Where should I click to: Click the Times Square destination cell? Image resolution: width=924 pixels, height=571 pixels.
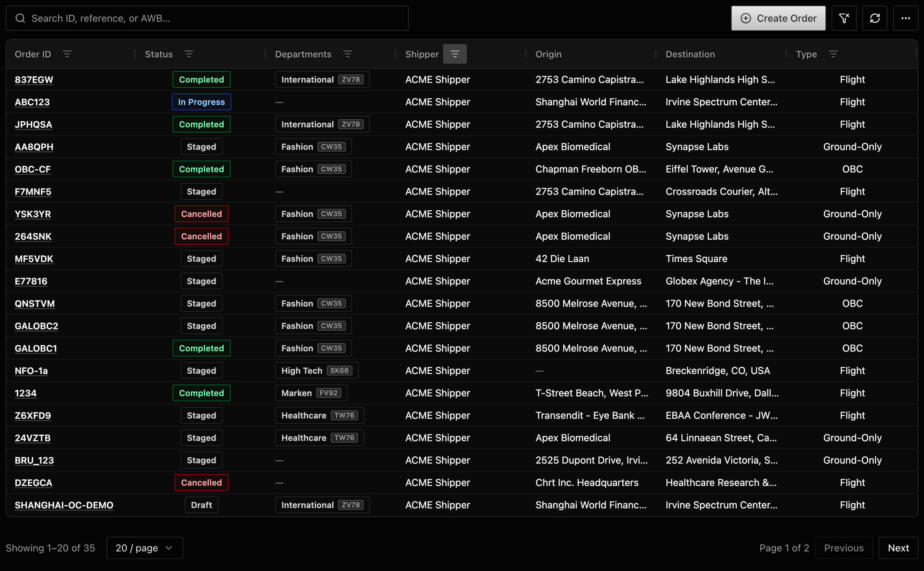coord(696,259)
